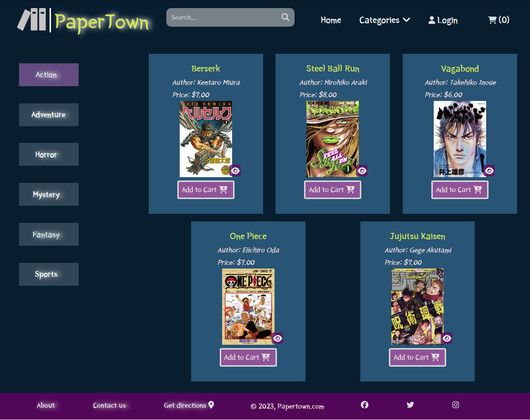Add Vagabond to cart
The width and height of the screenshot is (530, 420).
[x=459, y=190]
